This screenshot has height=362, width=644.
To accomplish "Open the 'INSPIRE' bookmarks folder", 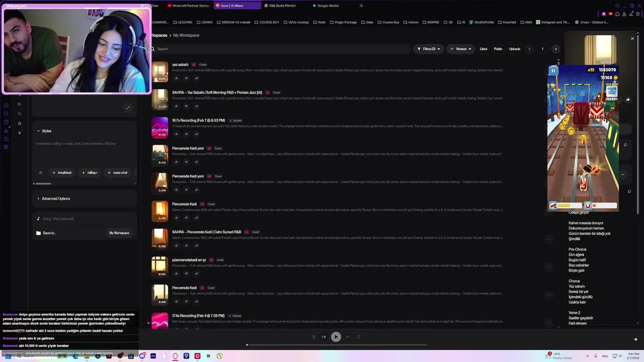I will (430, 22).
